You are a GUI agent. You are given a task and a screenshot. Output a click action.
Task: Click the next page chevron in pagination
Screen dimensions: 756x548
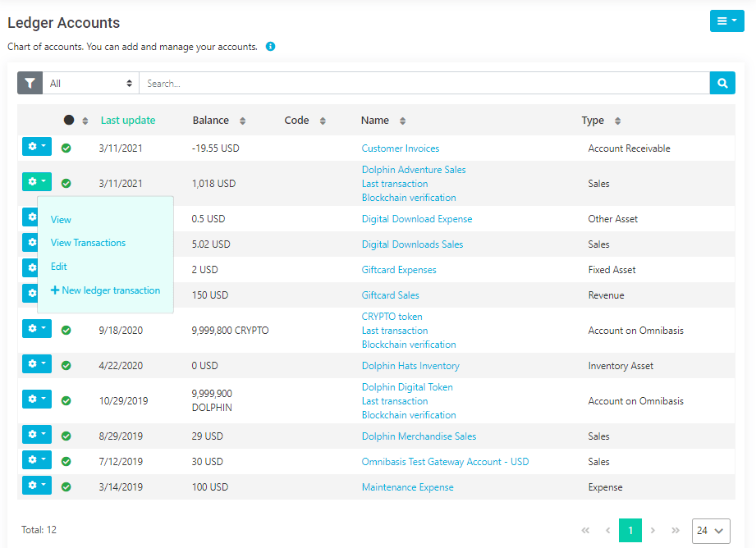click(x=653, y=531)
